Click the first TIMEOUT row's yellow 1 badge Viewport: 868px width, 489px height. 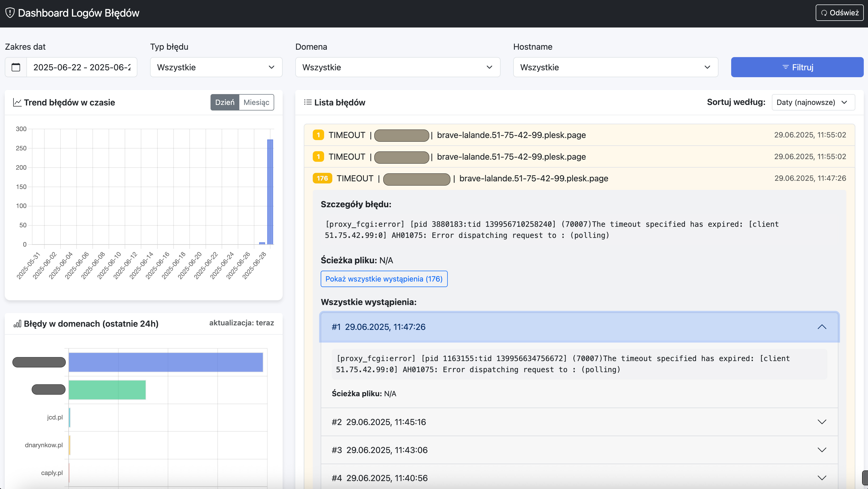point(318,135)
